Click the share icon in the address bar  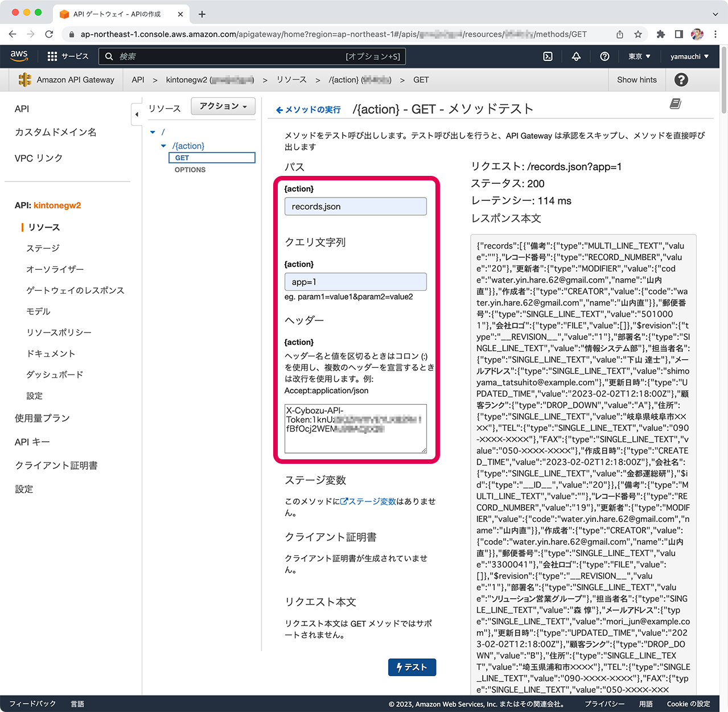tap(620, 34)
